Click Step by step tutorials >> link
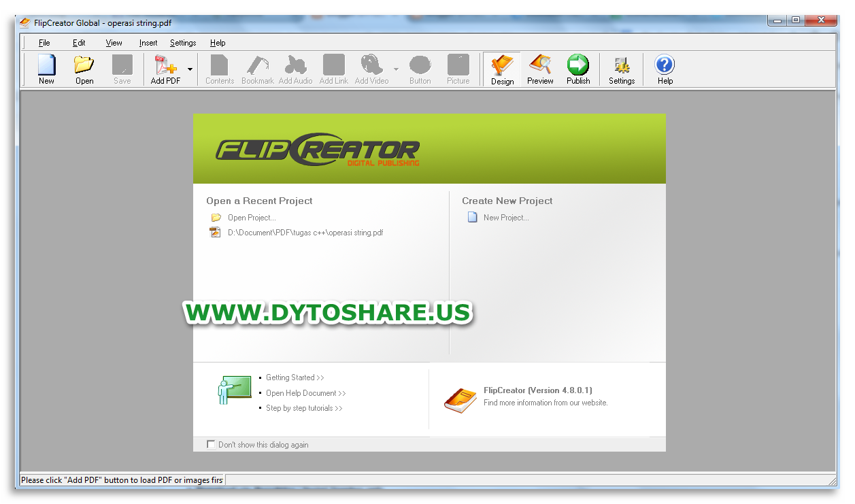This screenshot has width=855, height=504. pos(304,408)
